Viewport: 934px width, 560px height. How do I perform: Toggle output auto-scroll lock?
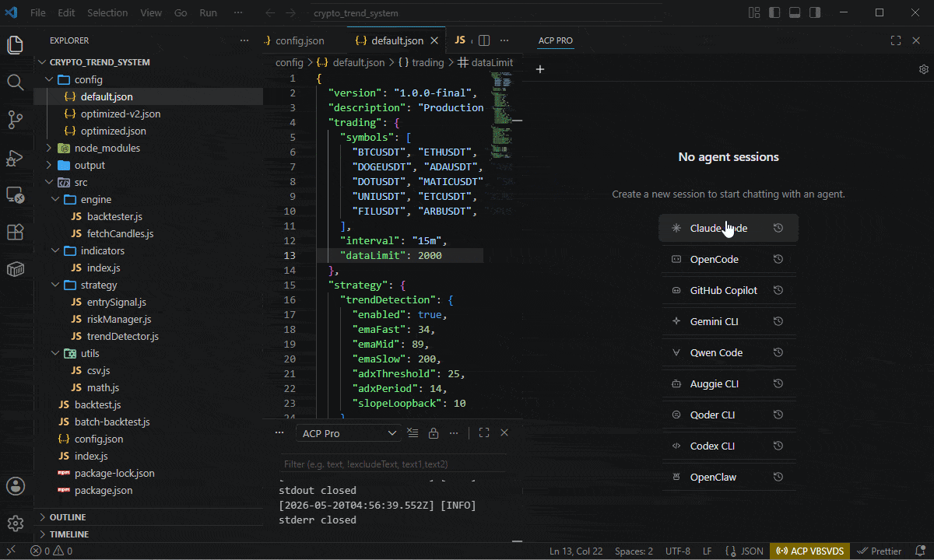point(434,433)
